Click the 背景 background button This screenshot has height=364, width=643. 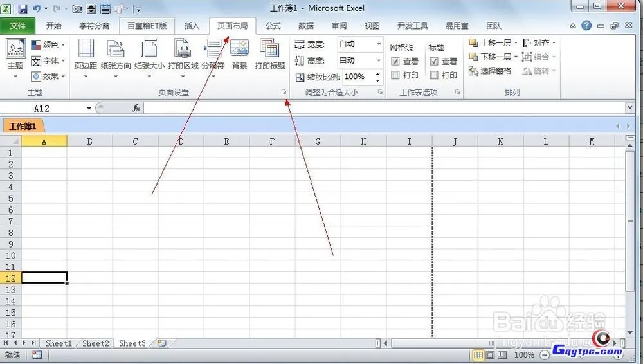pyautogui.click(x=239, y=55)
